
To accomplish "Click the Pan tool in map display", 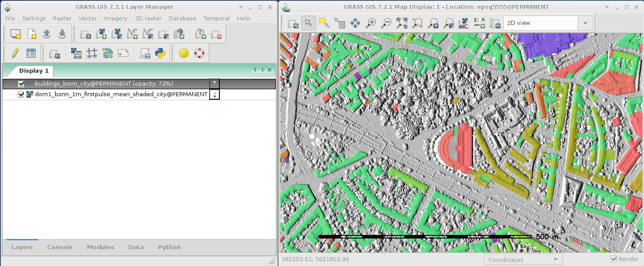I will click(x=355, y=23).
